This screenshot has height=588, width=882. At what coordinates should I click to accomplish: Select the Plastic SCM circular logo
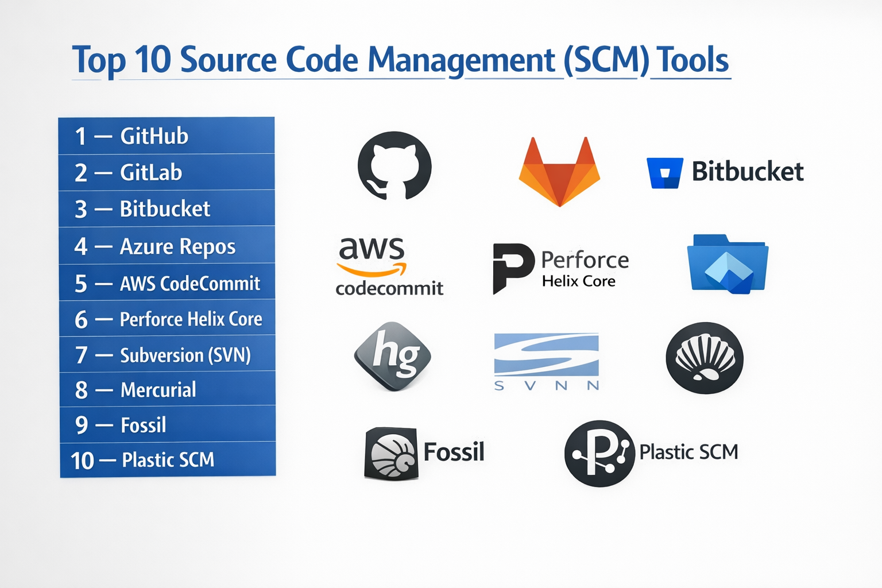coord(599,454)
